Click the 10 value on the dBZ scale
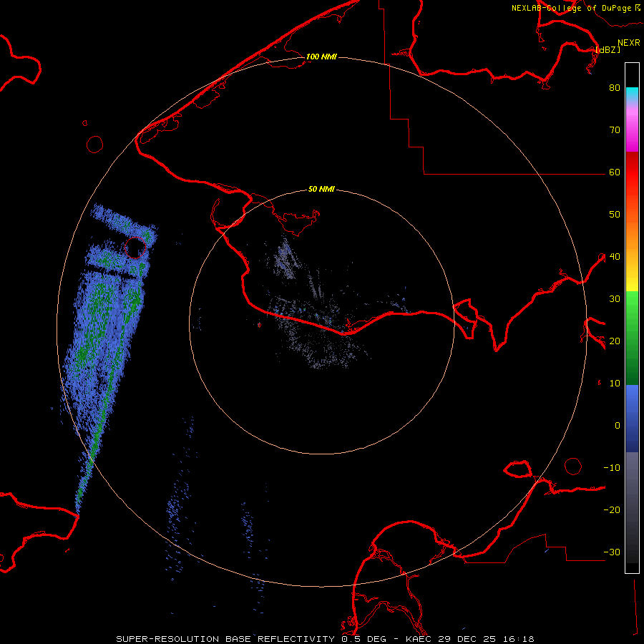Screen dimensions: 644x644 (615, 384)
